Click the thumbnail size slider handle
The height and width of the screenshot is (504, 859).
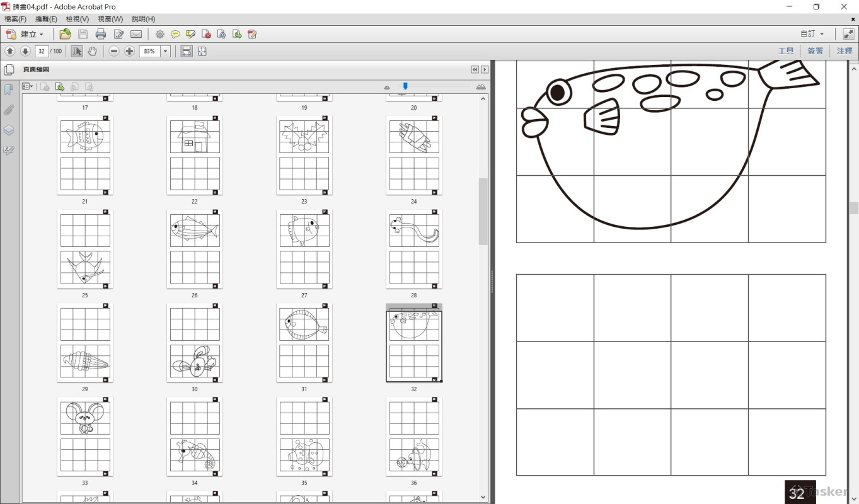tap(405, 86)
